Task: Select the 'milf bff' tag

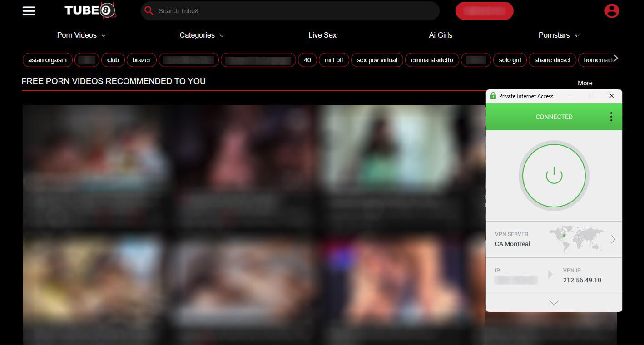Action: [x=334, y=60]
